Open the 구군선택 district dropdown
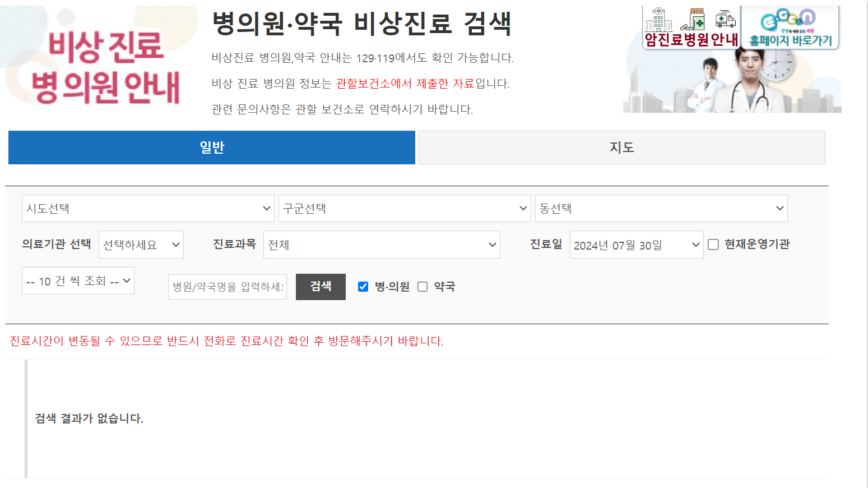This screenshot has height=488, width=868. click(x=405, y=208)
